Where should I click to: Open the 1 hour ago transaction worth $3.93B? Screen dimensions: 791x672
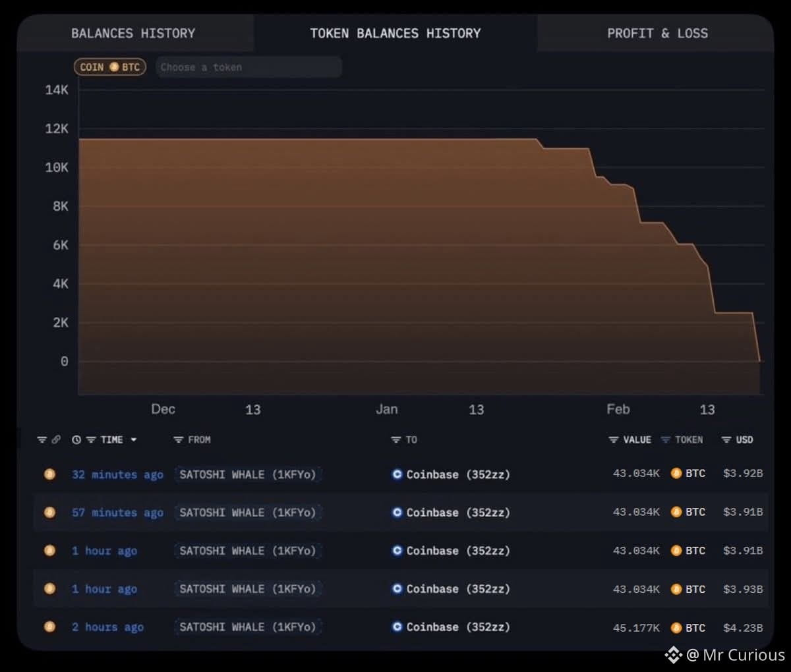tap(104, 589)
